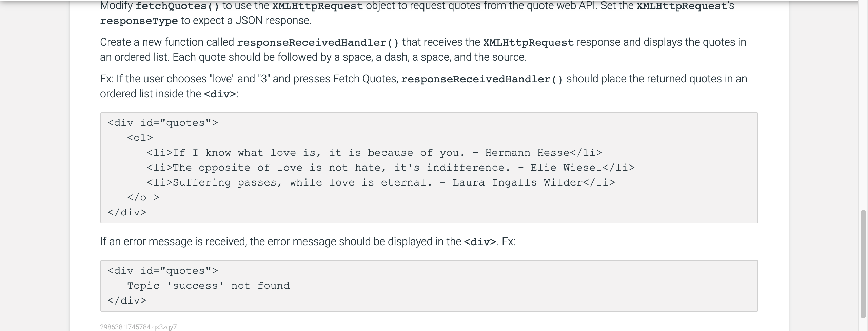Click the opening <ol> tag line

(x=140, y=138)
